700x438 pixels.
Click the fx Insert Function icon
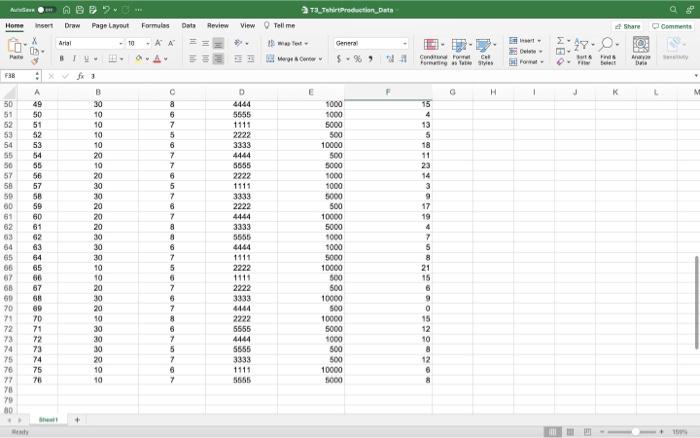[x=80, y=76]
